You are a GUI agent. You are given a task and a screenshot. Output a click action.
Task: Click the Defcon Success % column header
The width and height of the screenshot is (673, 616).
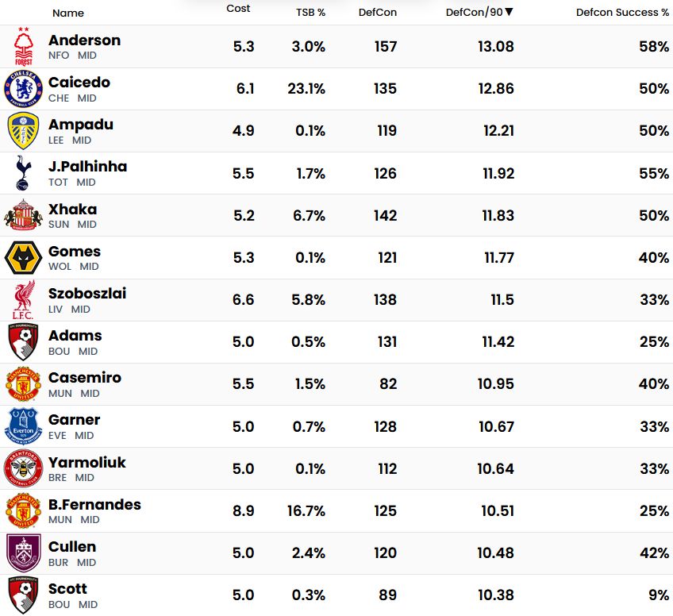[622, 13]
